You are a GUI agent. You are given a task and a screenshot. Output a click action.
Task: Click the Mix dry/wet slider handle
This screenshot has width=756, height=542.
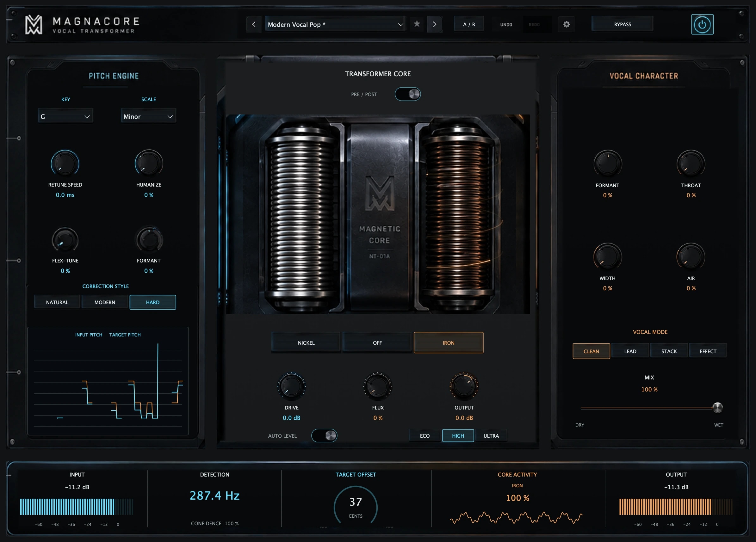click(x=717, y=407)
